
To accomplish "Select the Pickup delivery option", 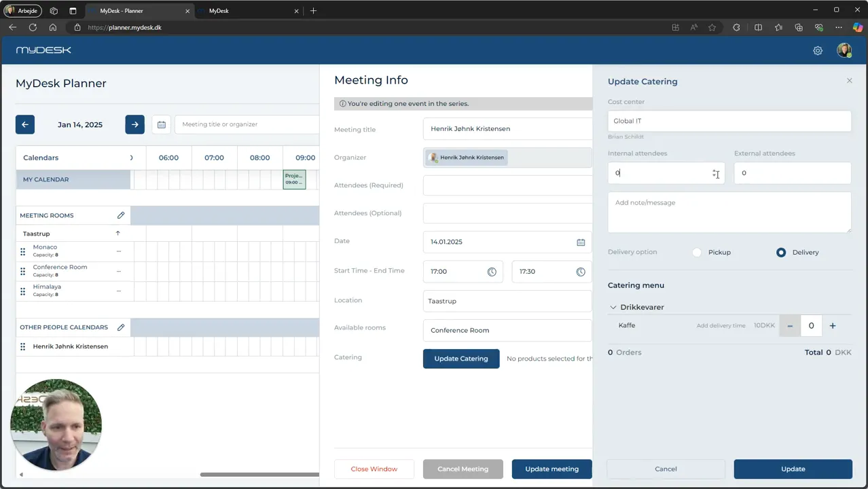I will 697,252.
